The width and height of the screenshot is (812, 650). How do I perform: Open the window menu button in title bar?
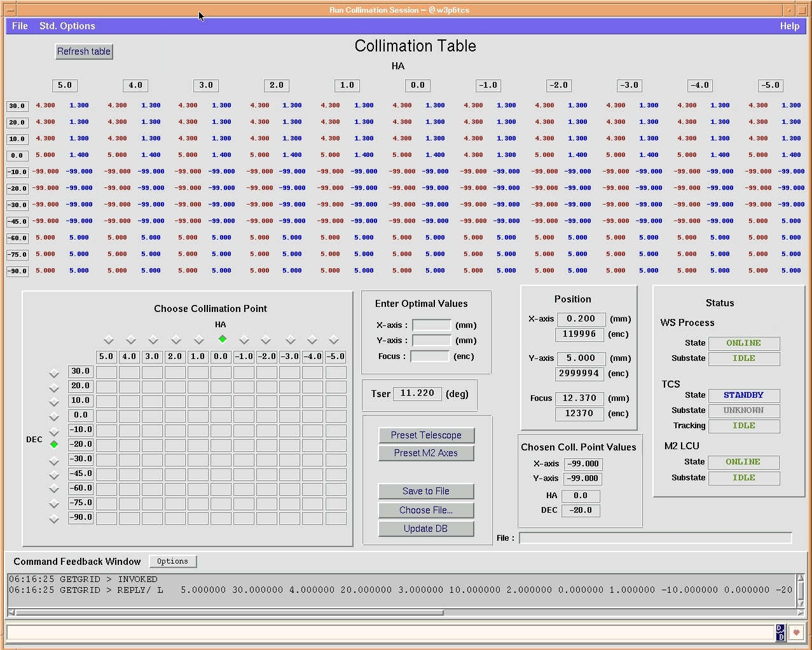point(10,10)
